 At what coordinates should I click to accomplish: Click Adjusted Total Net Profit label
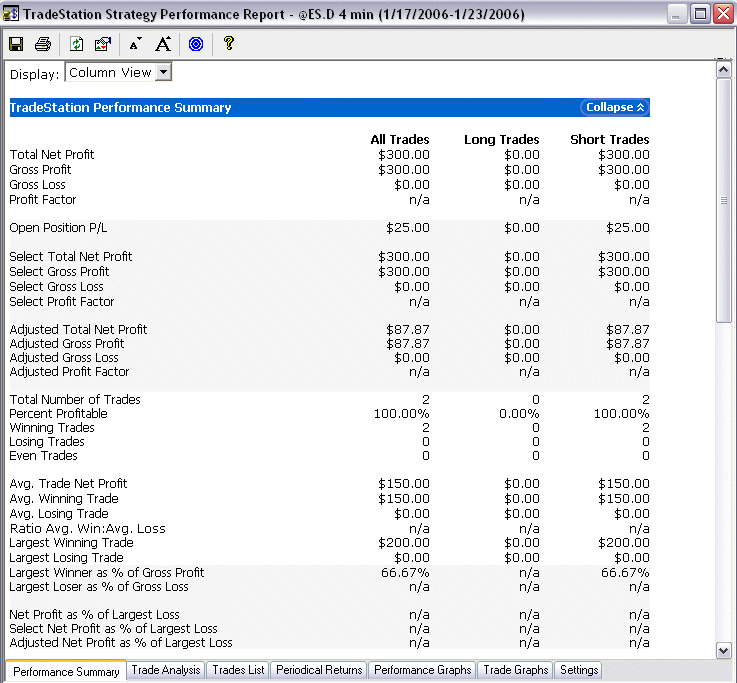click(x=78, y=330)
